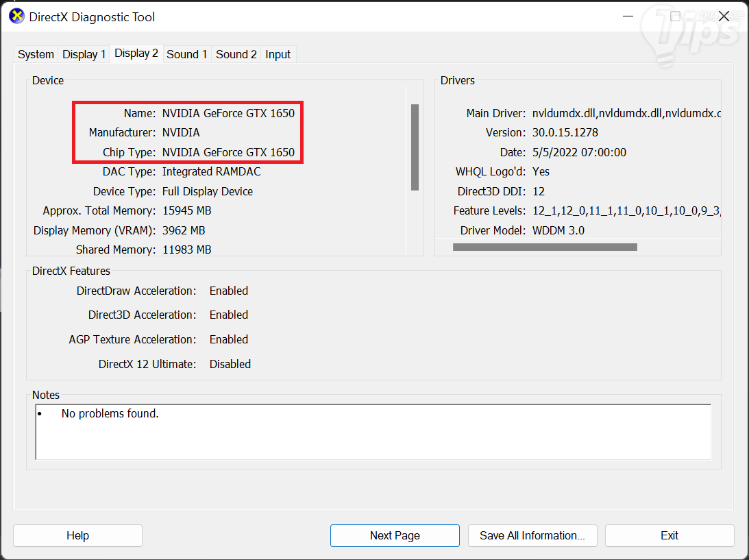
Task: Select the Chip Type value NVIDIA GeForce GTX 1650
Action: pyautogui.click(x=228, y=152)
